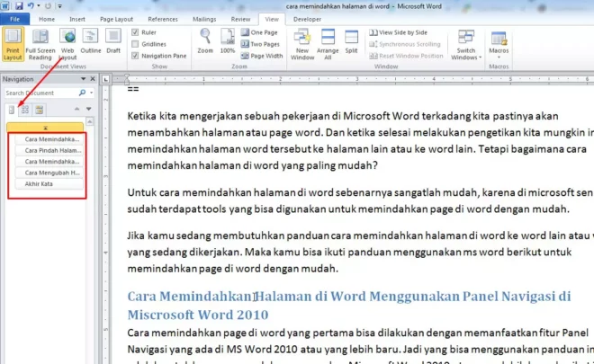Image resolution: width=594 pixels, height=364 pixels.
Task: Switch to Draft view
Action: click(x=113, y=41)
